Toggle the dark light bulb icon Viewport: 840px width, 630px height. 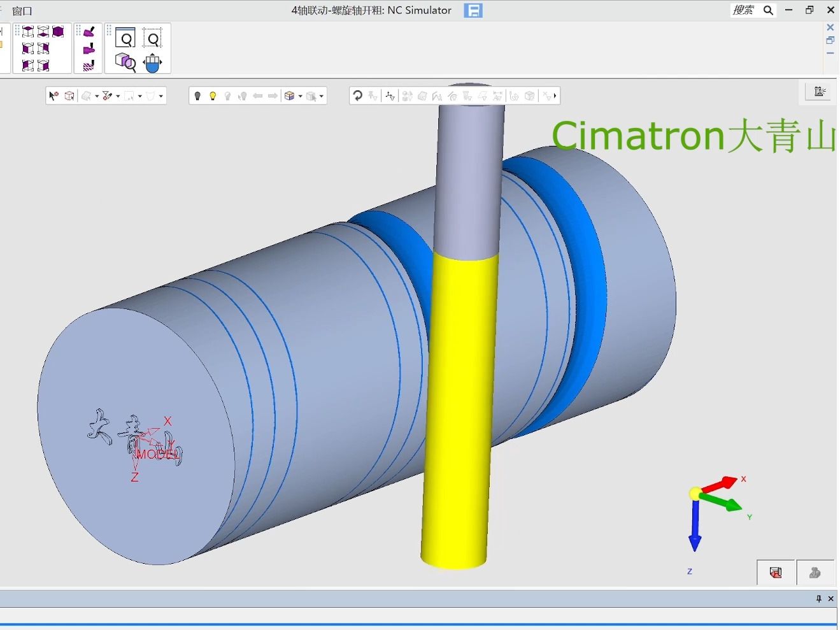pyautogui.click(x=197, y=96)
